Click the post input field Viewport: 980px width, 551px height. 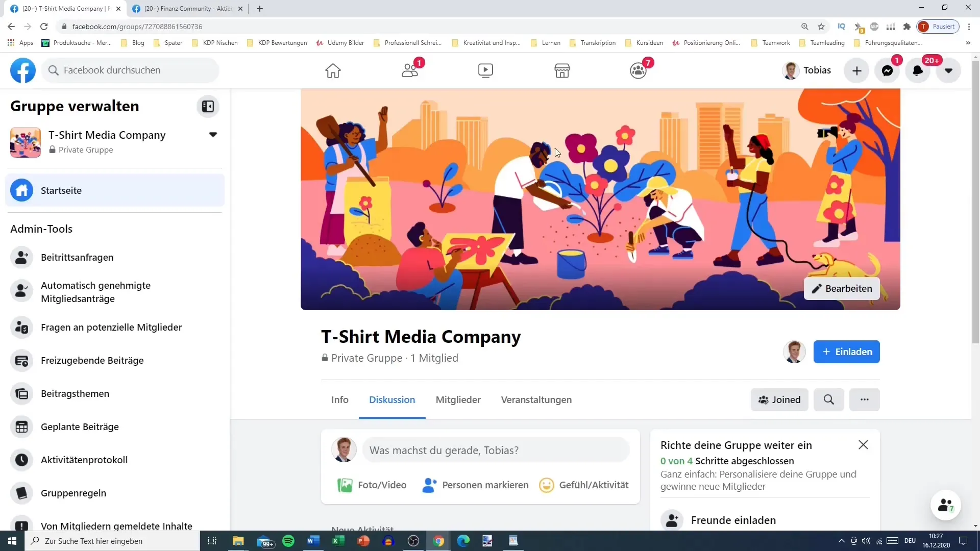(495, 450)
